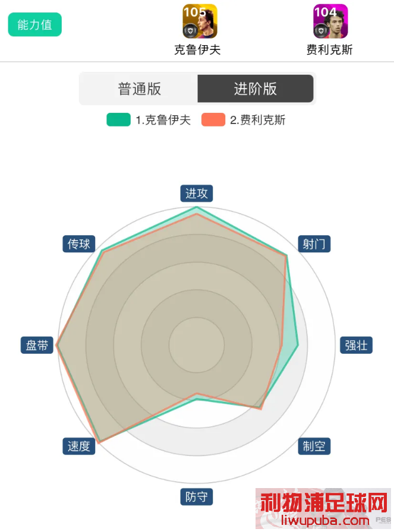Screen dimensions: 394x532
Task: Switch to the 普通版 tab
Action: click(x=139, y=88)
